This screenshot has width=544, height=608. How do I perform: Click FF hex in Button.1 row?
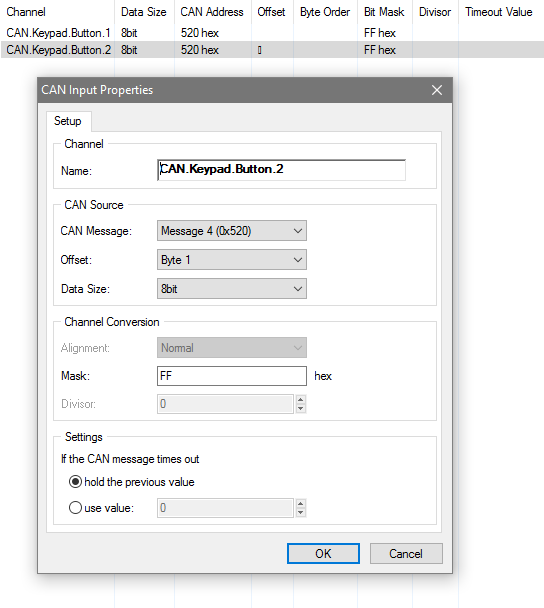coord(380,33)
